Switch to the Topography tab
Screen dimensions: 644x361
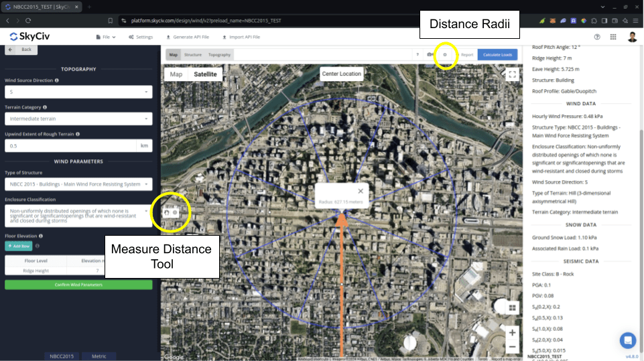pyautogui.click(x=219, y=55)
